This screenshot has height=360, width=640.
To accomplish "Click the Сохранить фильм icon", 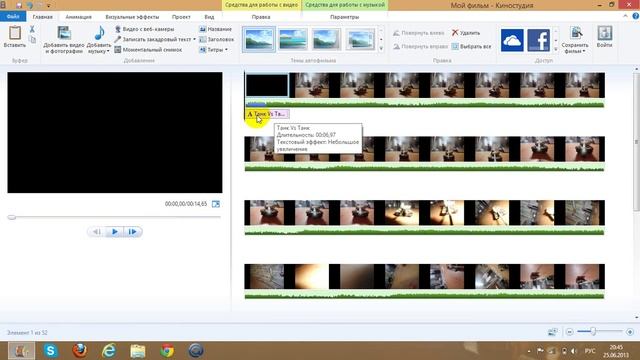I will click(x=576, y=33).
